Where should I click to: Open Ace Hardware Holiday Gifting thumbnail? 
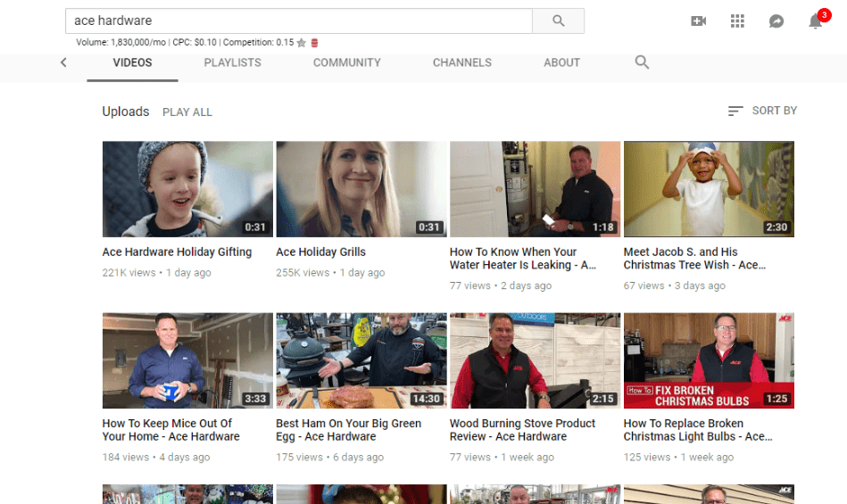point(187,189)
